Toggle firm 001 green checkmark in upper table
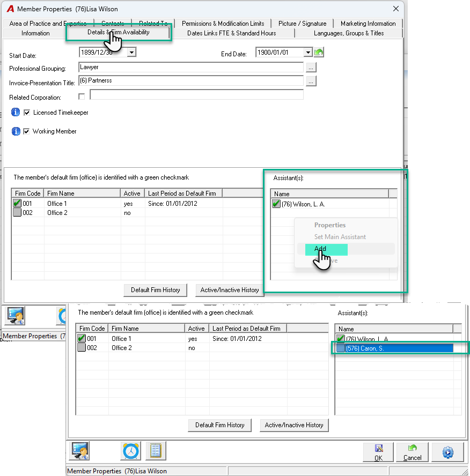The image size is (470, 476). 17,203
